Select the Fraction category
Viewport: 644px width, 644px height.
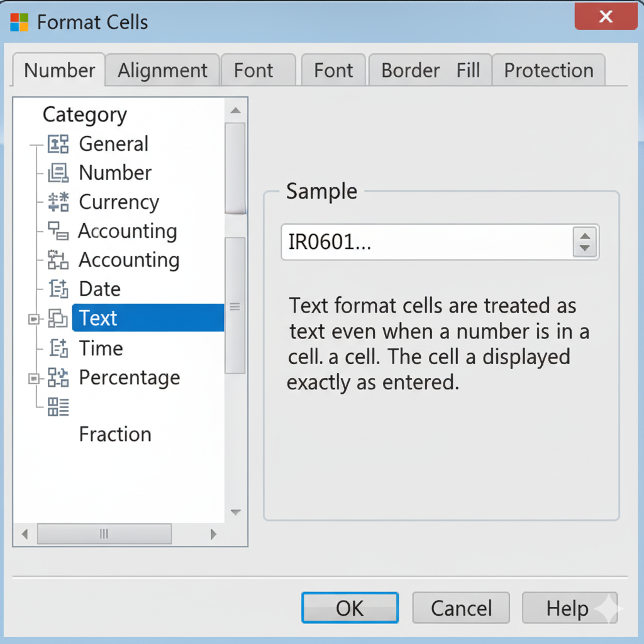115,435
